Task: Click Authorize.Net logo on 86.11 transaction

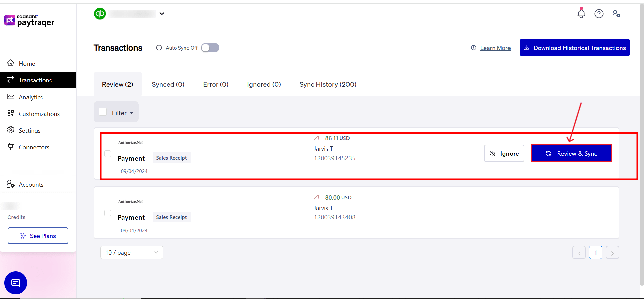Action: (130, 142)
